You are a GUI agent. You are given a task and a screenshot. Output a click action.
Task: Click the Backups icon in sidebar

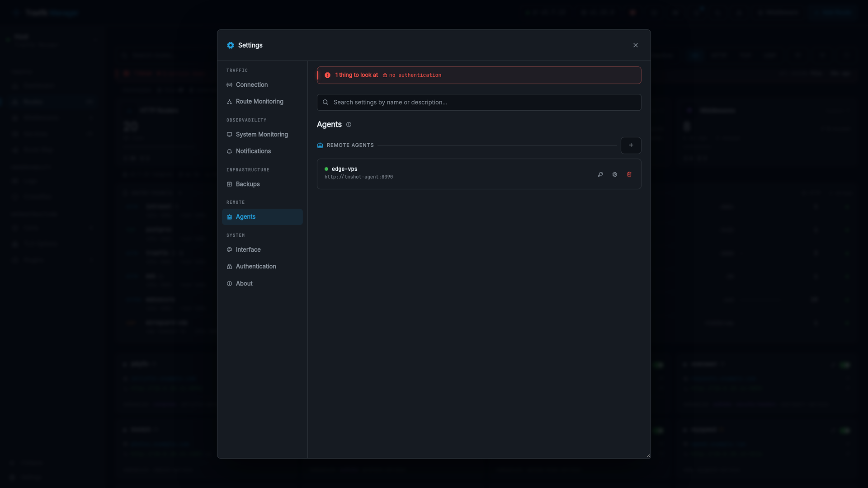(x=229, y=184)
